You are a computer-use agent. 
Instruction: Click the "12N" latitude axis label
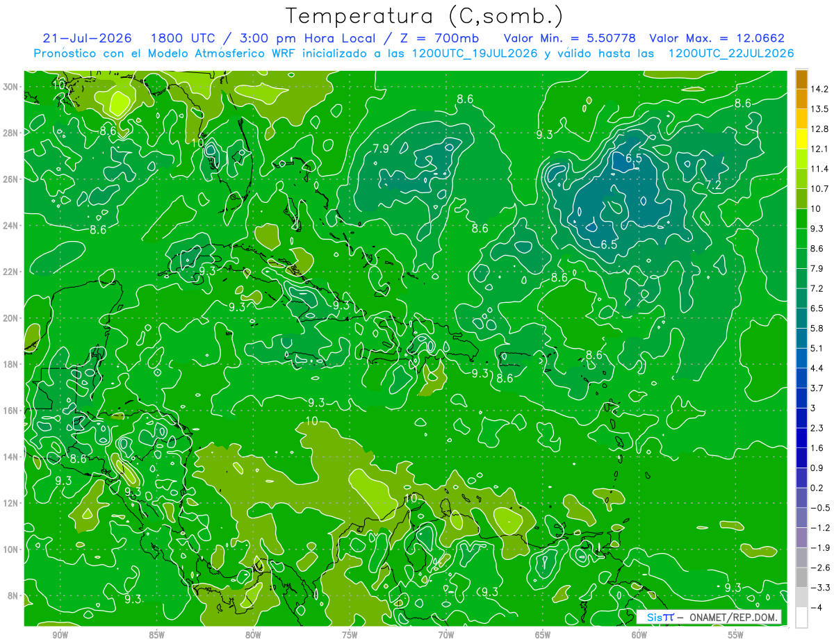(x=10, y=503)
